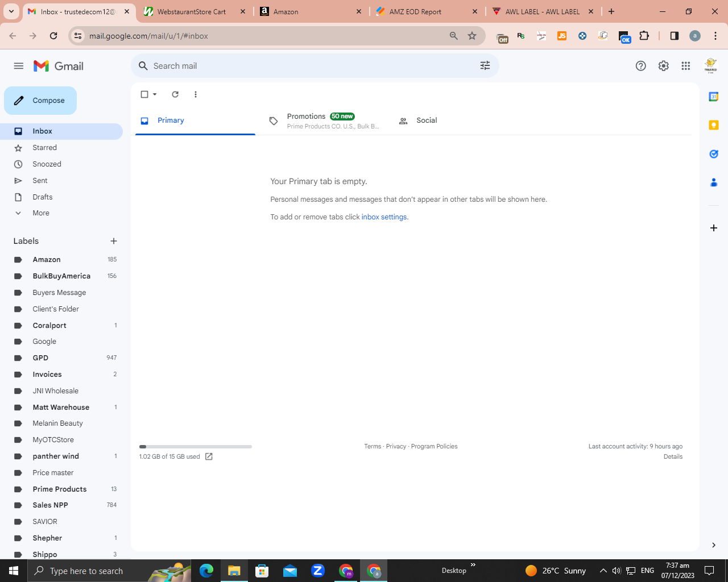The image size is (728, 582).
Task: Expand More in the sidebar
Action: [61, 213]
